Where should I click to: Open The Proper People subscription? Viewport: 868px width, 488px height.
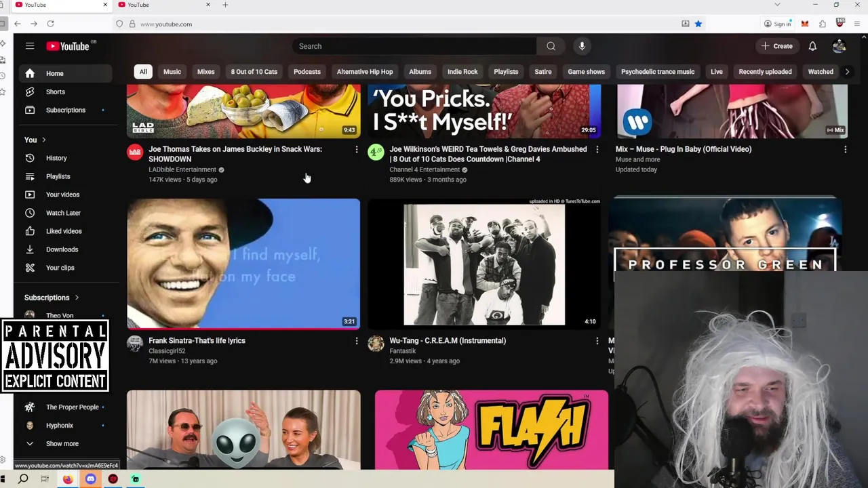pos(72,407)
